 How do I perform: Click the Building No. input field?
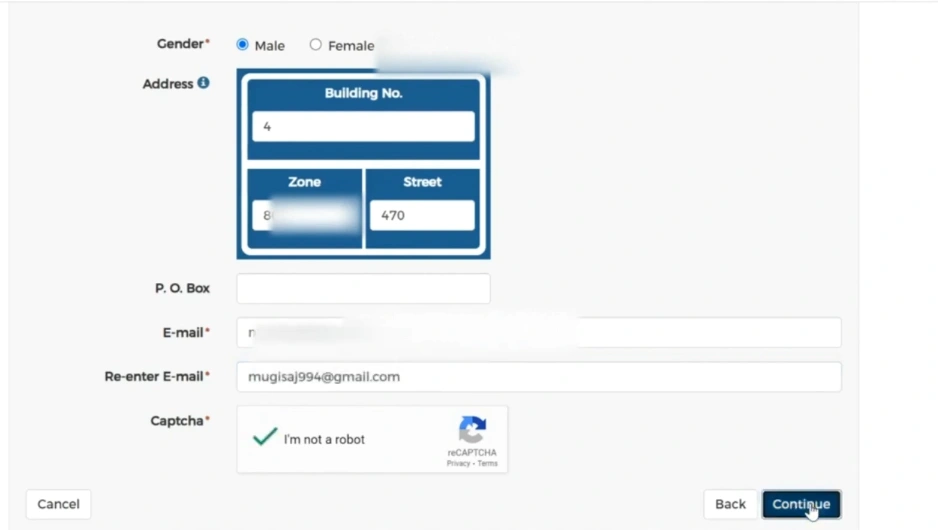[363, 127]
